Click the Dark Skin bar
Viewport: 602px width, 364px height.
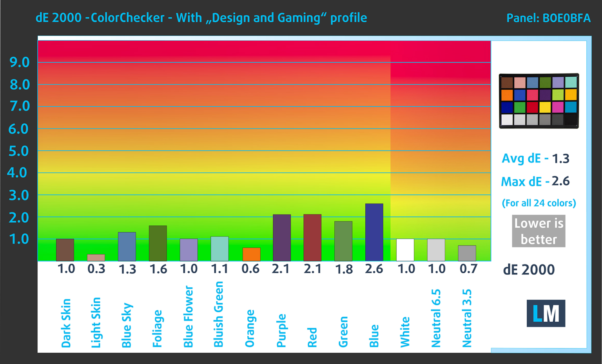pyautogui.click(x=65, y=250)
